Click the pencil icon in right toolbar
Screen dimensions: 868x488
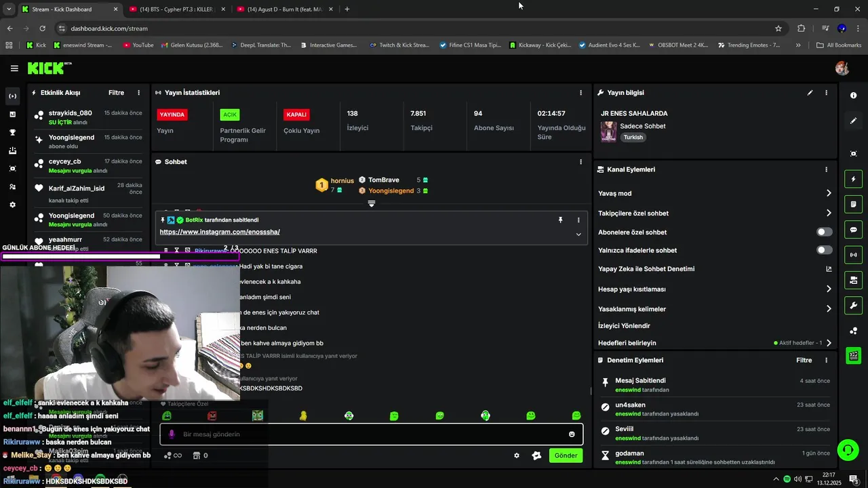pyautogui.click(x=853, y=121)
